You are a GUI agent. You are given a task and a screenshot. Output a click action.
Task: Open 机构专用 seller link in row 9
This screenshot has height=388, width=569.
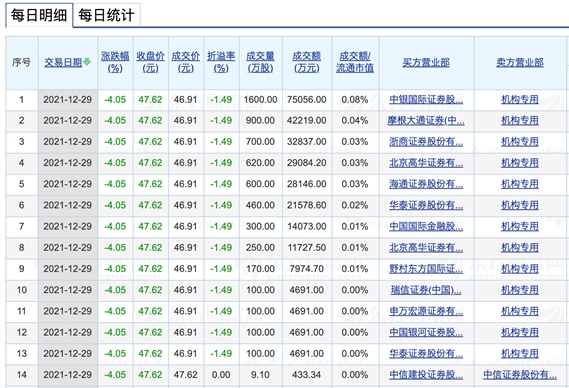tap(520, 269)
